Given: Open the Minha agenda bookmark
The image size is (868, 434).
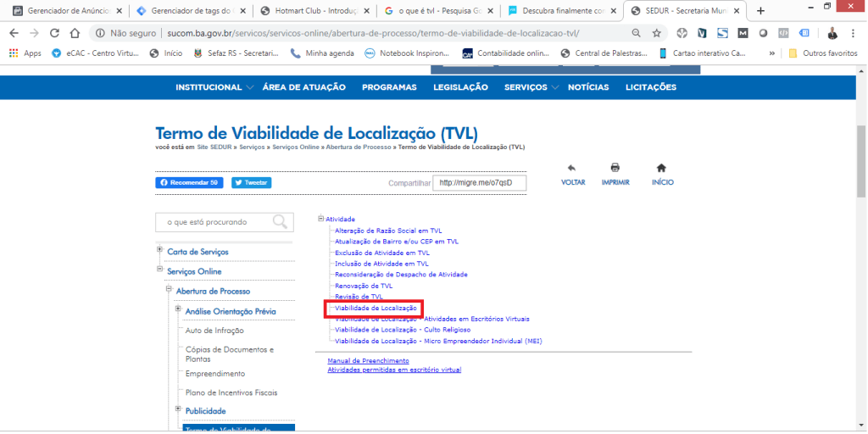Looking at the screenshot, I should (321, 53).
